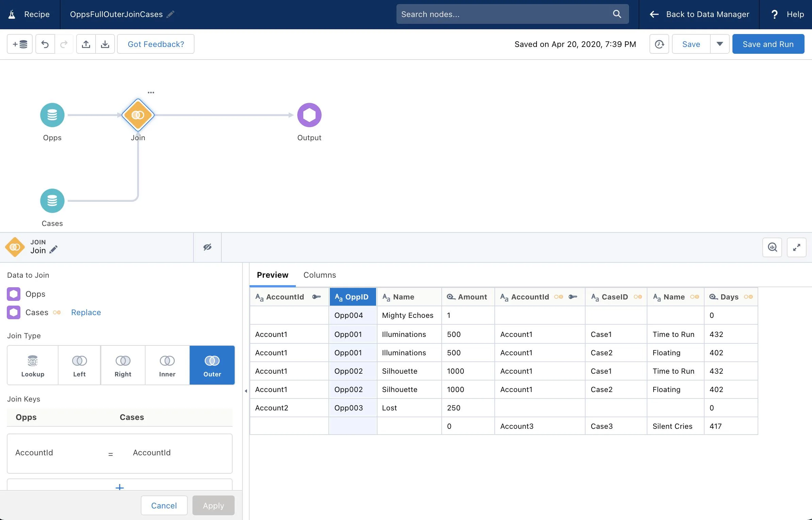This screenshot has height=520, width=812.
Task: Click Replace to swap Cases dataset
Action: 86,312
